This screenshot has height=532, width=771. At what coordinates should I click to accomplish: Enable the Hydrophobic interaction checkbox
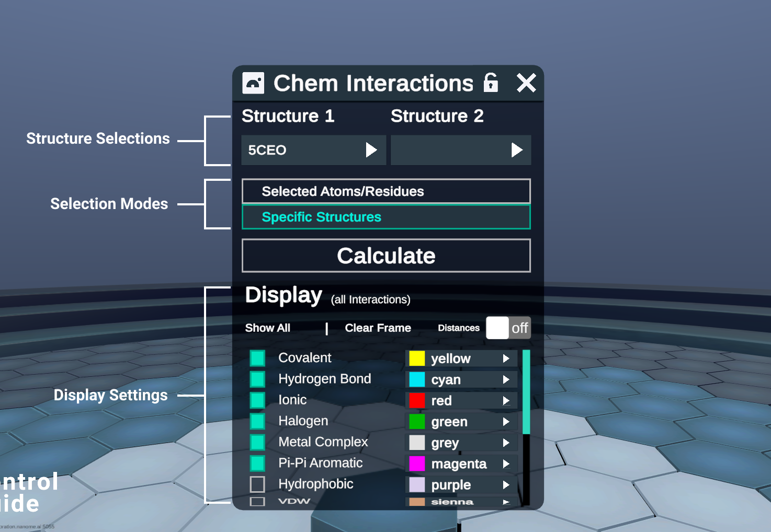pos(257,484)
